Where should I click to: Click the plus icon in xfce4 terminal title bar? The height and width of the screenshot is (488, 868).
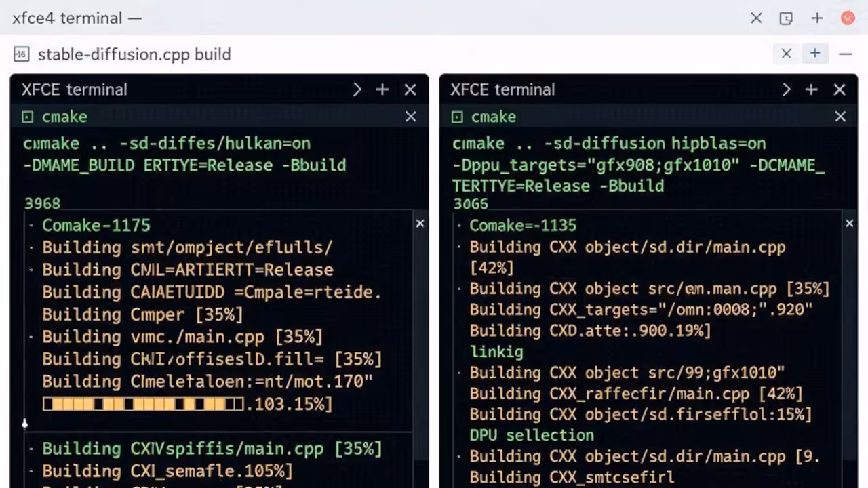(817, 18)
